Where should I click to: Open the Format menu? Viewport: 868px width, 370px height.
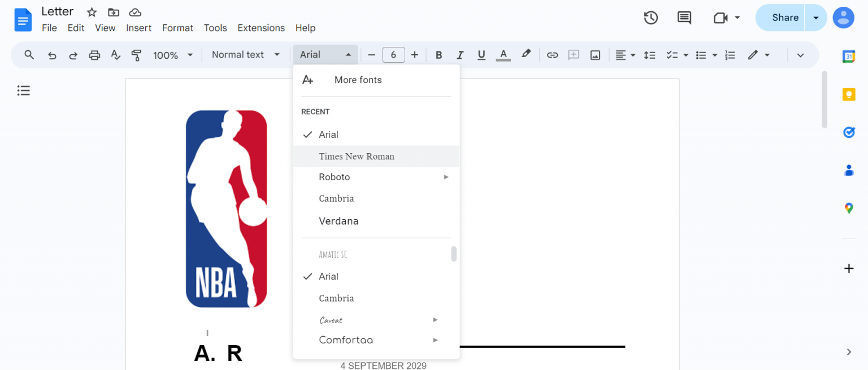[x=177, y=28]
